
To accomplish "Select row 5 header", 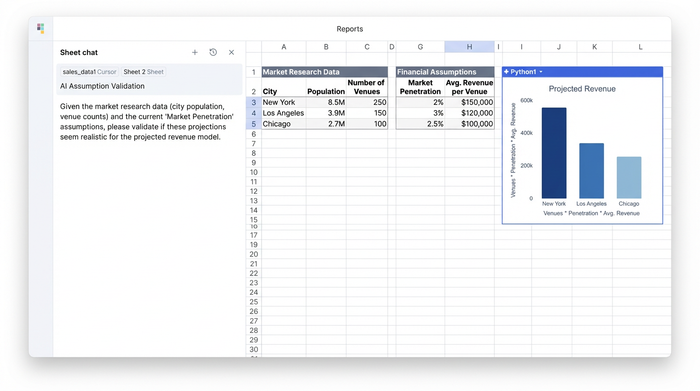I will 254,124.
